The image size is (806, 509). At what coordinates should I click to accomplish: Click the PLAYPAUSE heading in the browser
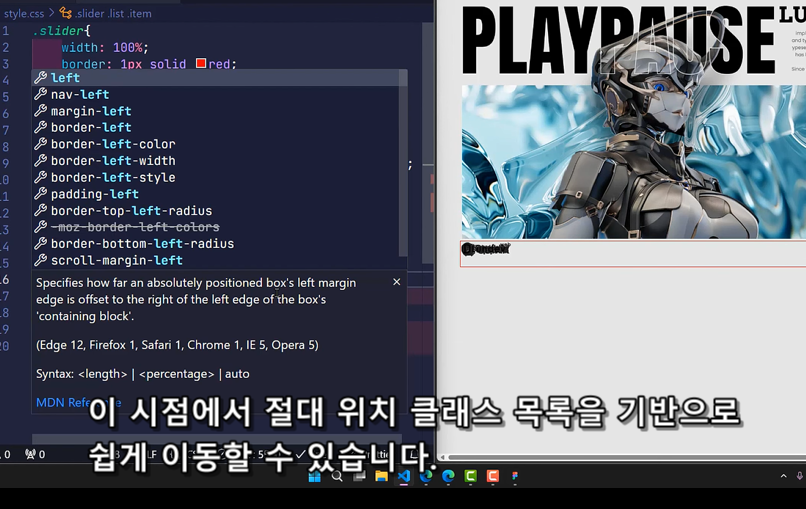pyautogui.click(x=618, y=41)
